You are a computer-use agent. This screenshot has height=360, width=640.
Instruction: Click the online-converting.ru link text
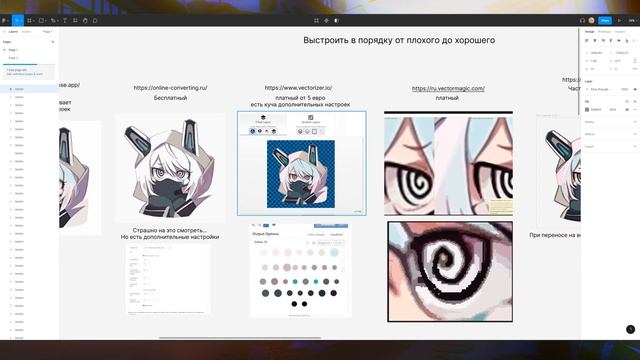(x=171, y=88)
